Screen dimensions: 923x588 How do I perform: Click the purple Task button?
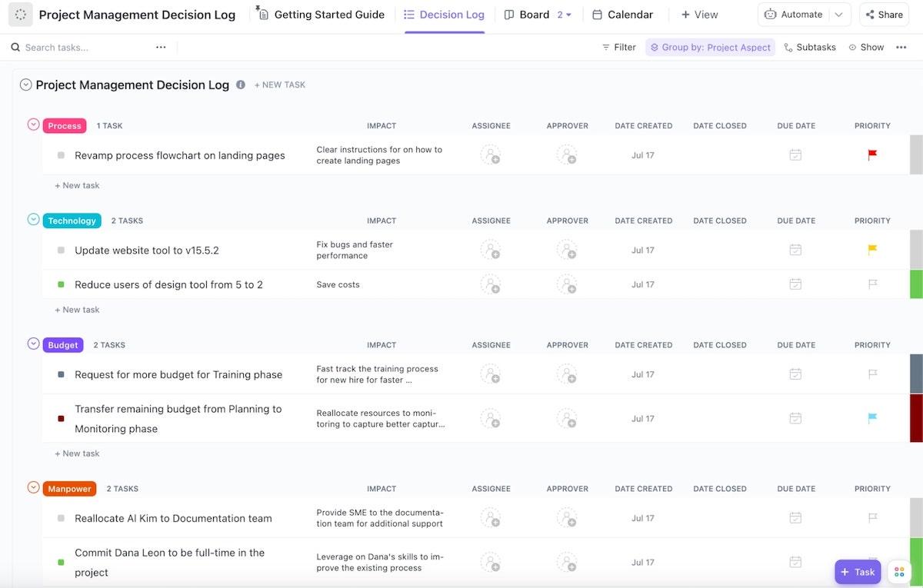(857, 572)
